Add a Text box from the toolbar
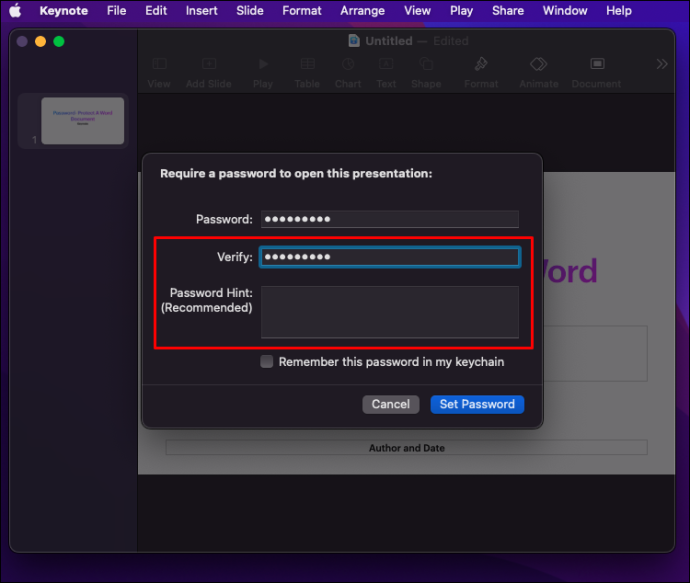 click(x=386, y=64)
